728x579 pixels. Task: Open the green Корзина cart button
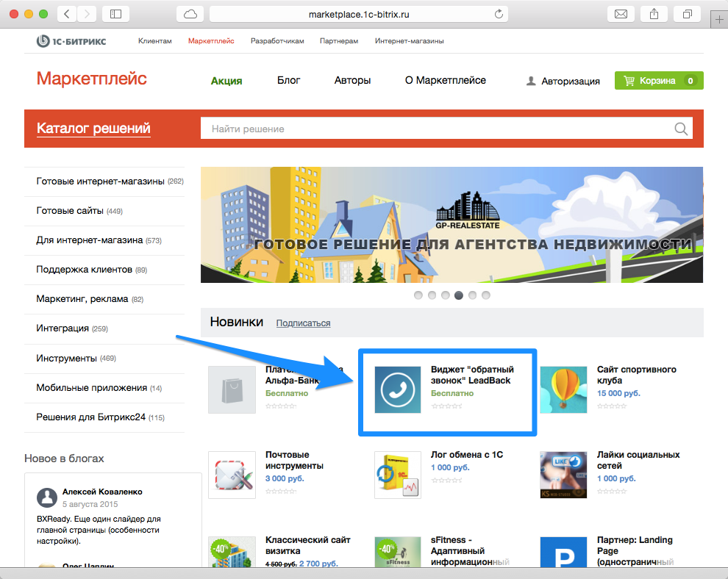coord(659,81)
